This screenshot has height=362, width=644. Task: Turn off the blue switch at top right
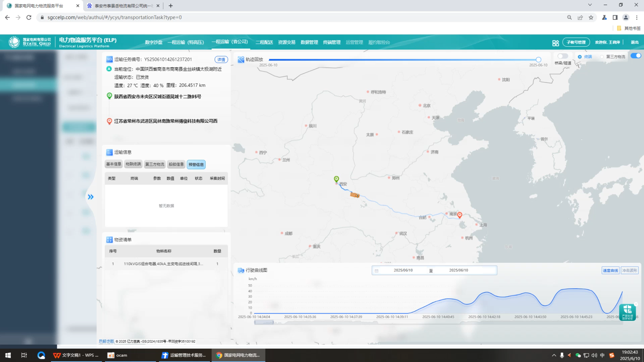[636, 56]
